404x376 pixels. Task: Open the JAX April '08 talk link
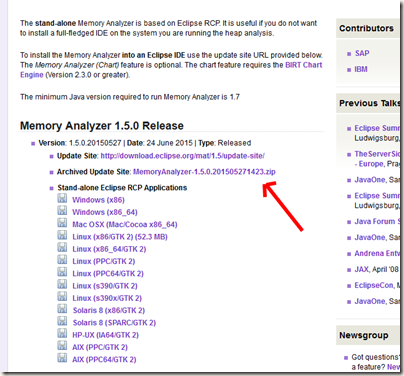(x=361, y=270)
